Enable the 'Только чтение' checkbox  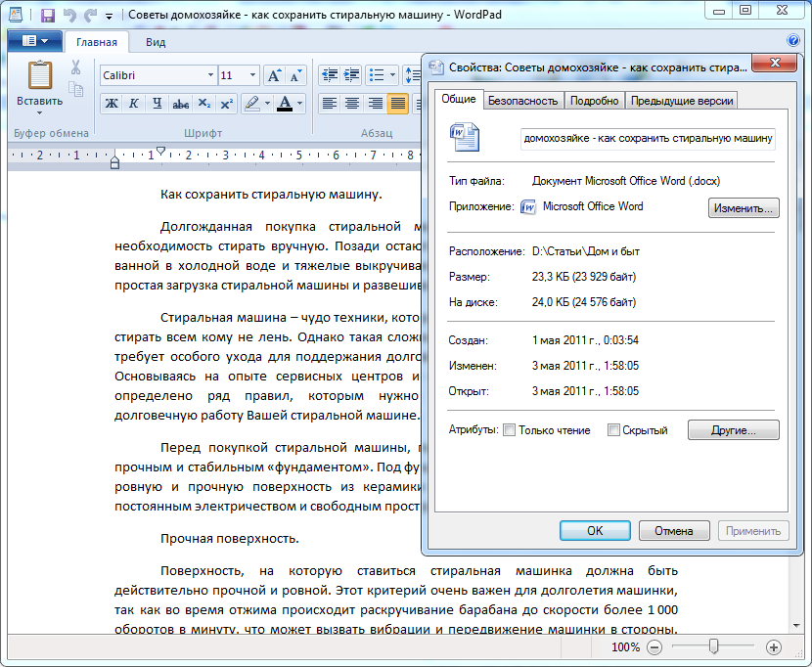point(509,430)
